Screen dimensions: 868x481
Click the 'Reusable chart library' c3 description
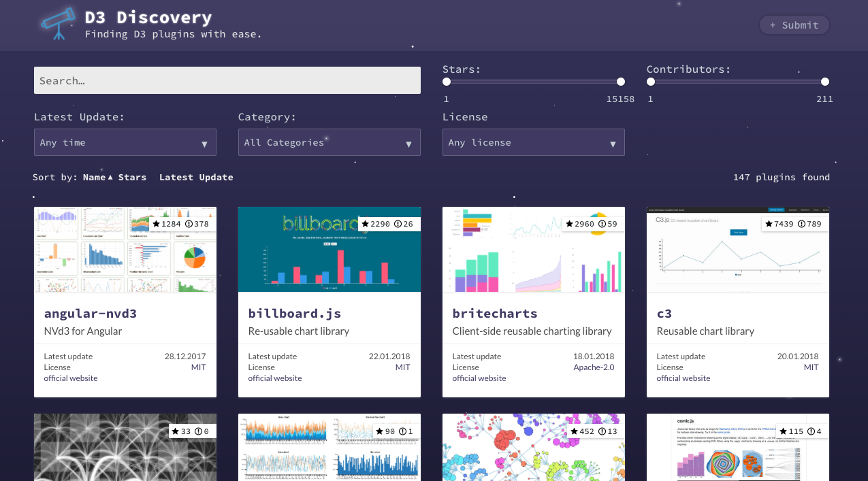[705, 331]
